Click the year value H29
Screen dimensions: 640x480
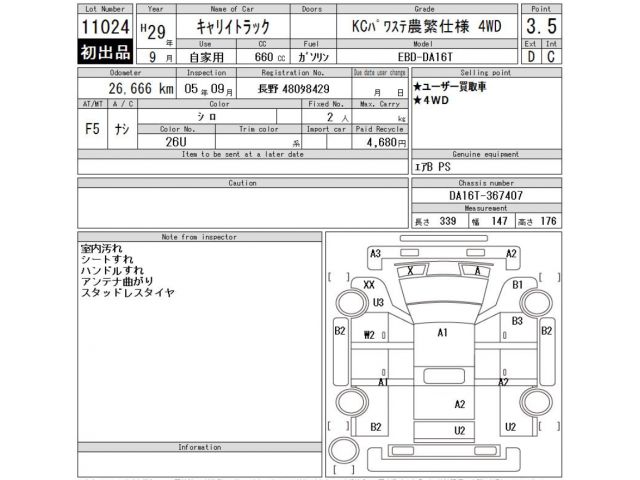[154, 31]
